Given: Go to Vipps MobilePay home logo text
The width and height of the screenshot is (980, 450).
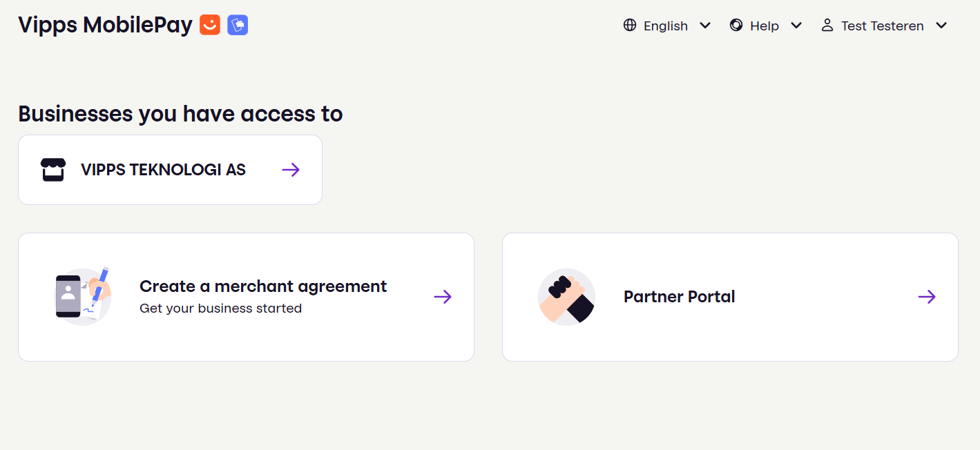Looking at the screenshot, I should [105, 26].
